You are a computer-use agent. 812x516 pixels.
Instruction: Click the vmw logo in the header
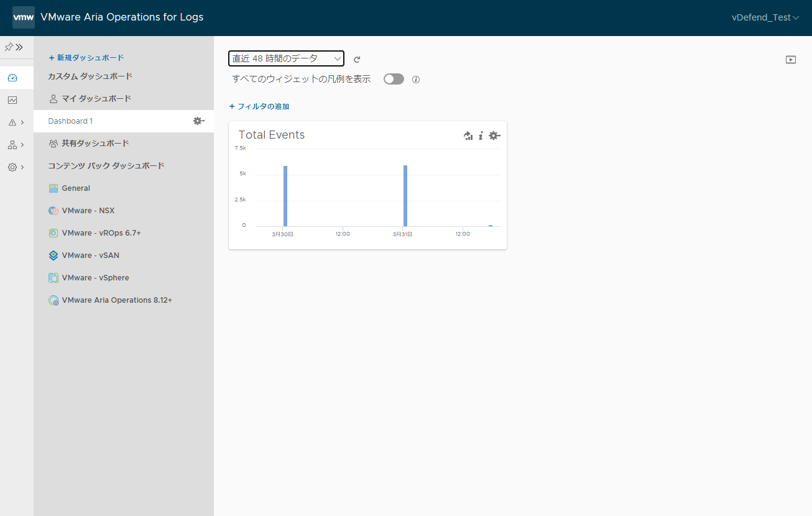(24, 17)
